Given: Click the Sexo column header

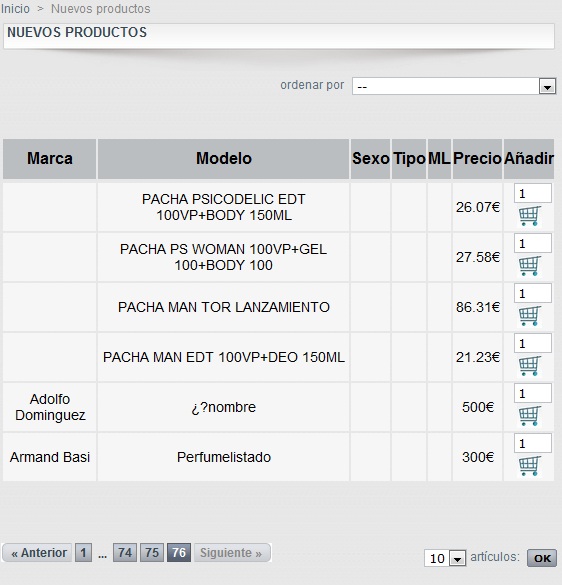Looking at the screenshot, I should (371, 159).
